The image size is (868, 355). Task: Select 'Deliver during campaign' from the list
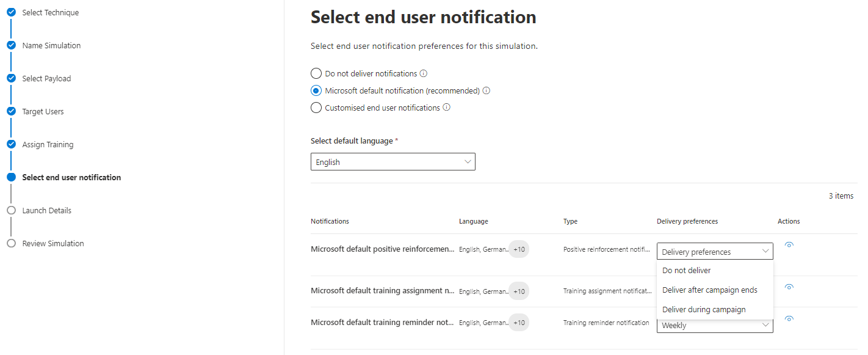click(x=703, y=309)
